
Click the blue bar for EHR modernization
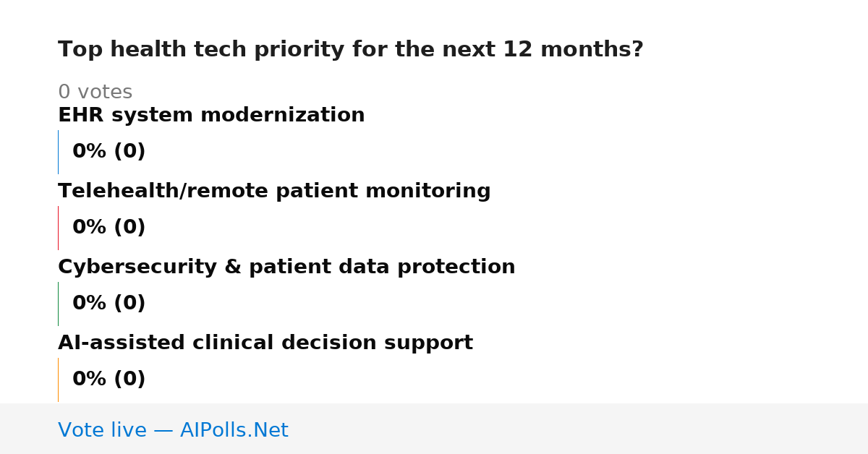[x=58, y=152]
